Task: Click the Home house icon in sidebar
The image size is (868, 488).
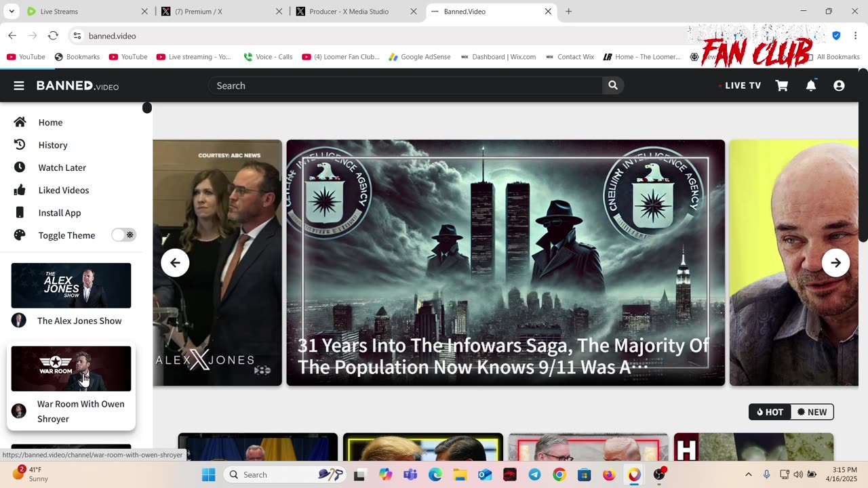Action: tap(20, 122)
